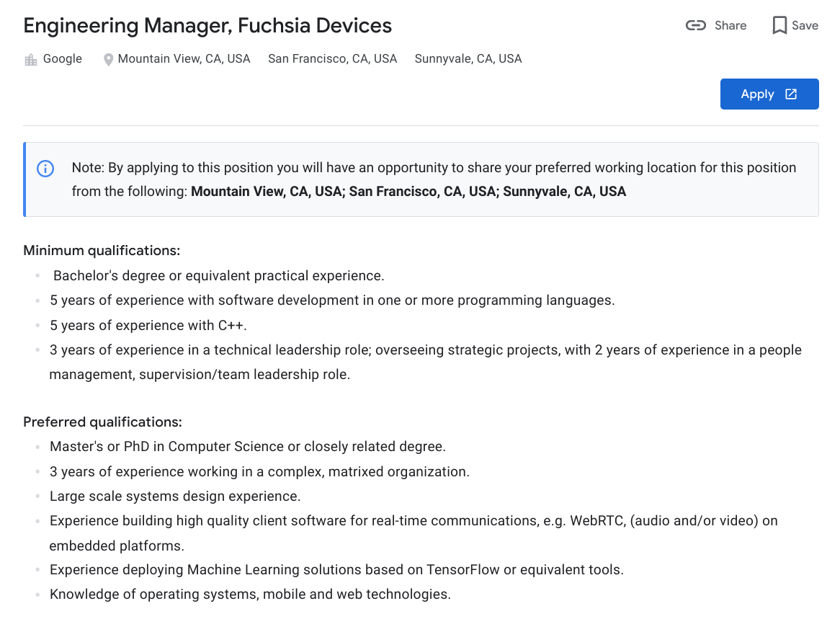840x619 pixels.
Task: Select the Save text label
Action: [x=805, y=26]
